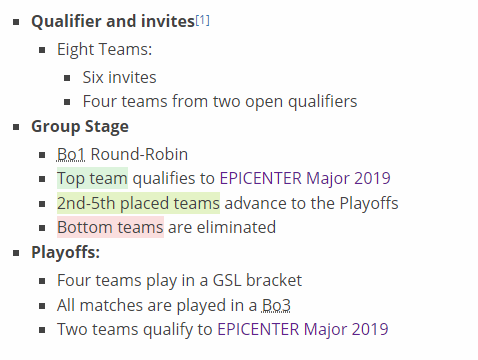Click the Qualifier and invites heading
Screen dimensions: 478x360
click(113, 21)
